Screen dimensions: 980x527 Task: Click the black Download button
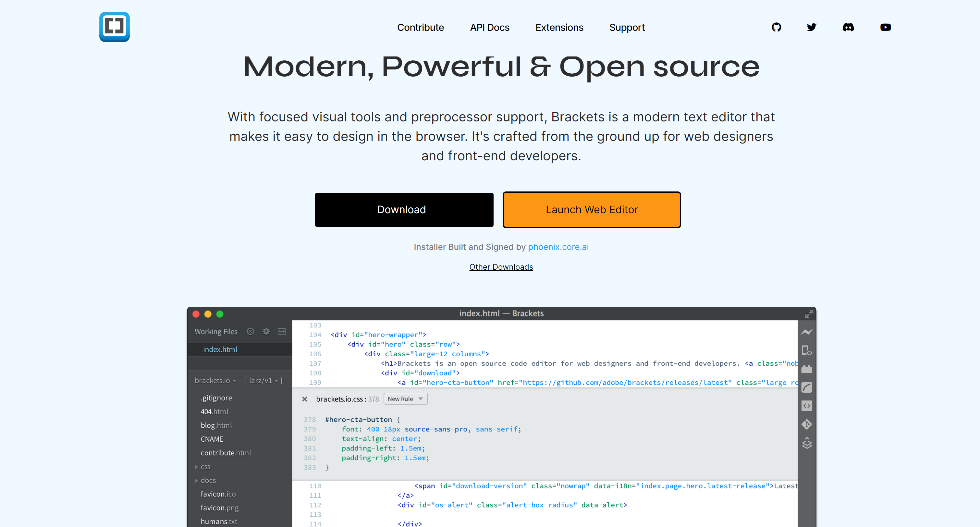click(x=404, y=210)
